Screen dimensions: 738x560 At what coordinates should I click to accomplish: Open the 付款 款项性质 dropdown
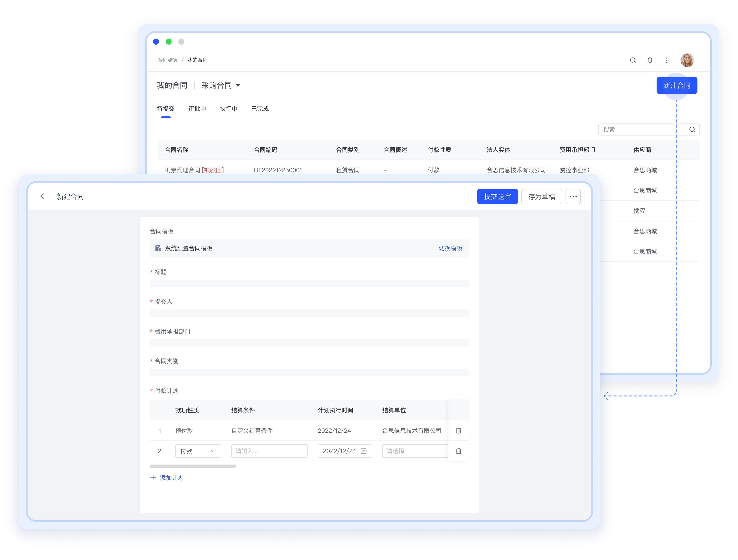(x=198, y=451)
